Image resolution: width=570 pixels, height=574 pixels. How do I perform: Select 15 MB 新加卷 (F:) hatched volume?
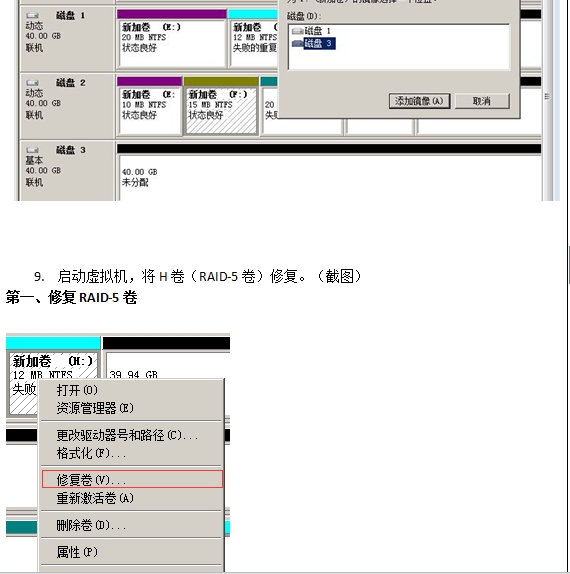point(221,111)
